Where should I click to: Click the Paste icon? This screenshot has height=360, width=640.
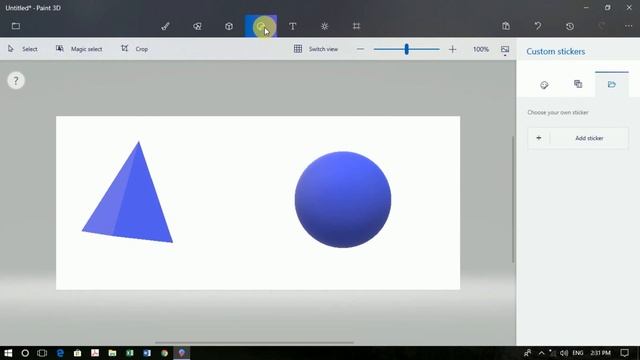[506, 26]
